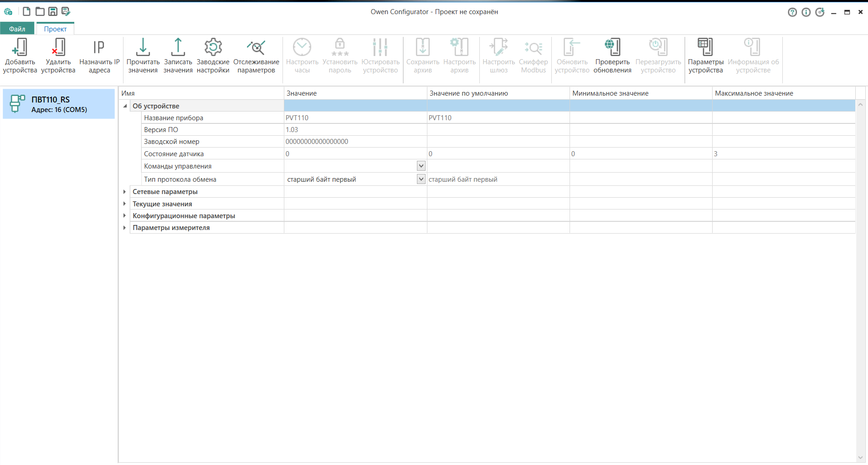Open 'Тип протокола обмена' value dropdown

(x=421, y=179)
